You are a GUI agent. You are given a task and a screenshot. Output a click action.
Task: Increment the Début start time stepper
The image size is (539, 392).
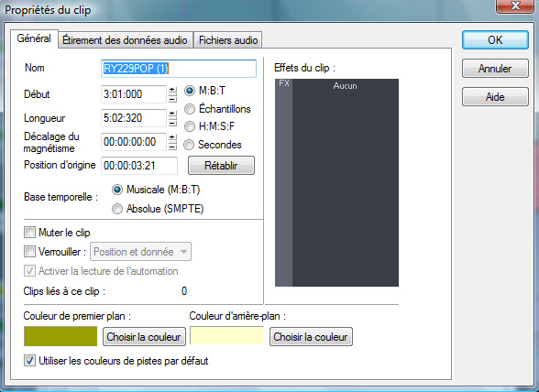click(x=172, y=91)
